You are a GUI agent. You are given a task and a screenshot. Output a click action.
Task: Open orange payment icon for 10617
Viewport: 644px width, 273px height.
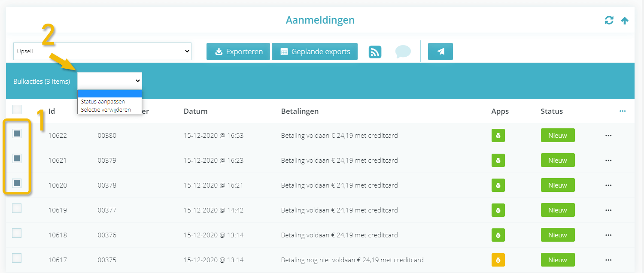click(498, 260)
